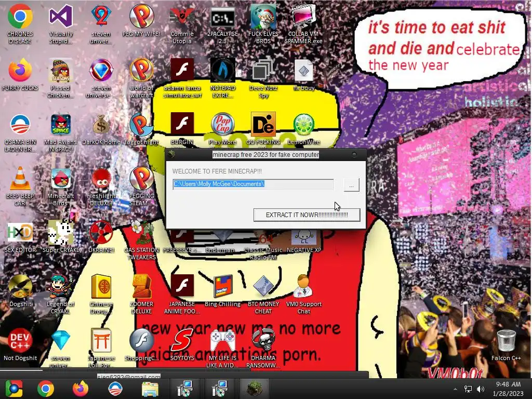Open the DarkOK Home money bag icon

pyautogui.click(x=101, y=125)
